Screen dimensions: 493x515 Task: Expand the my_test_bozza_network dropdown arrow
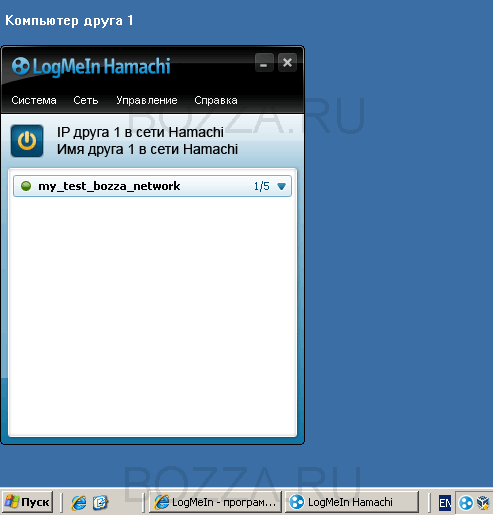(x=282, y=186)
